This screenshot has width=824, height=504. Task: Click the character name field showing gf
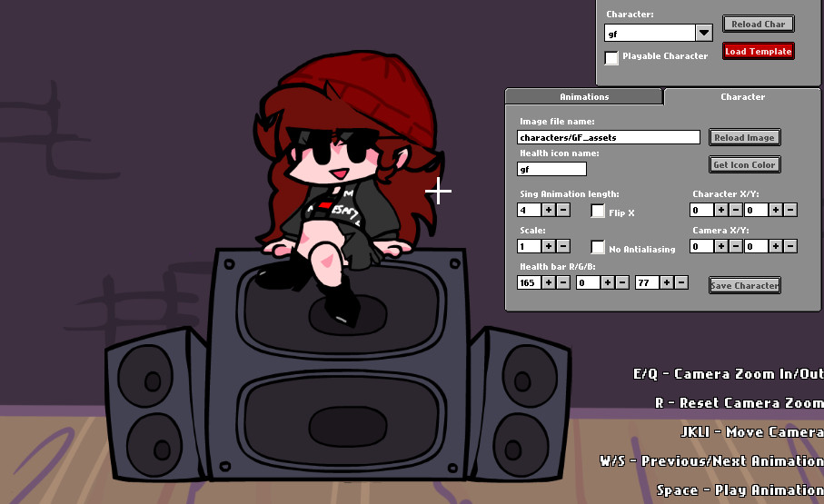650,33
